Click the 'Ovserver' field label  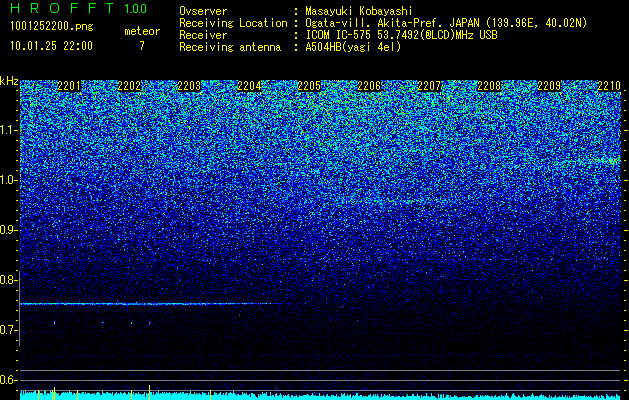point(203,11)
